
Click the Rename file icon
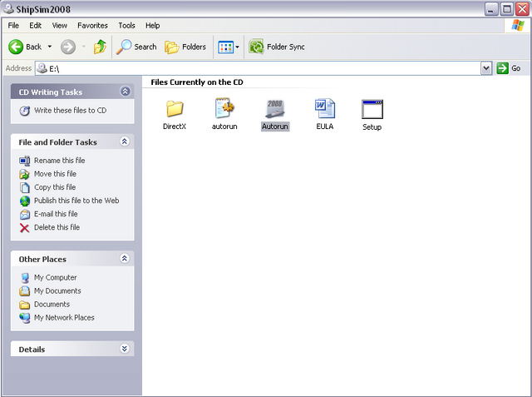point(24,161)
